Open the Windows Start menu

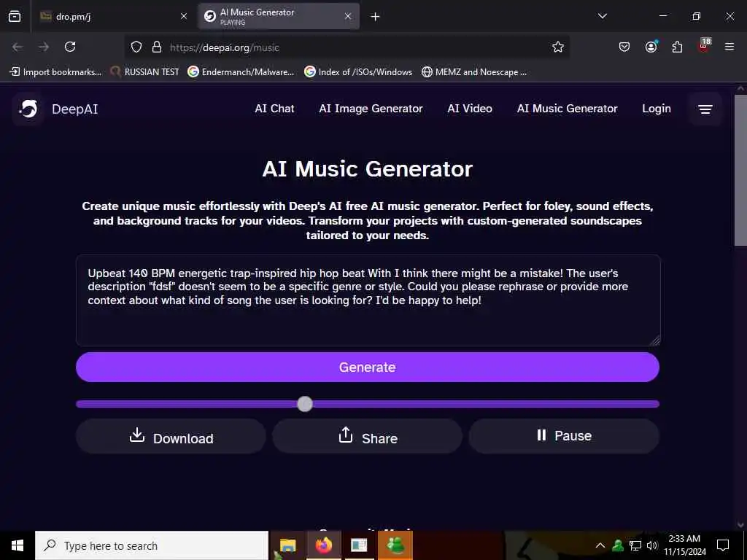pos(18,545)
